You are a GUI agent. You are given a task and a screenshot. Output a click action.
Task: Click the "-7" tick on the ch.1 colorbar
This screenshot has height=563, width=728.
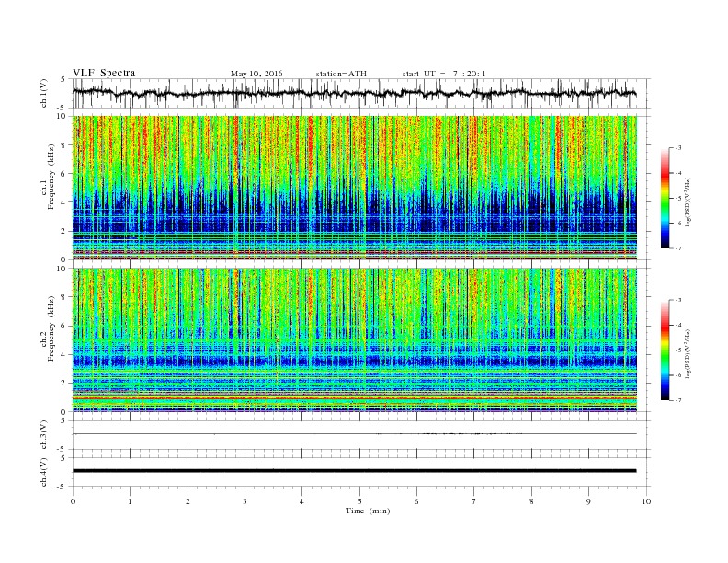point(678,248)
